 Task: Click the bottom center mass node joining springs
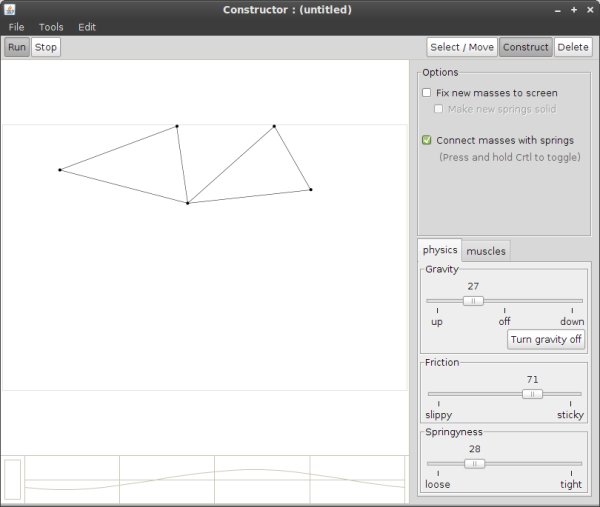pyautogui.click(x=187, y=203)
